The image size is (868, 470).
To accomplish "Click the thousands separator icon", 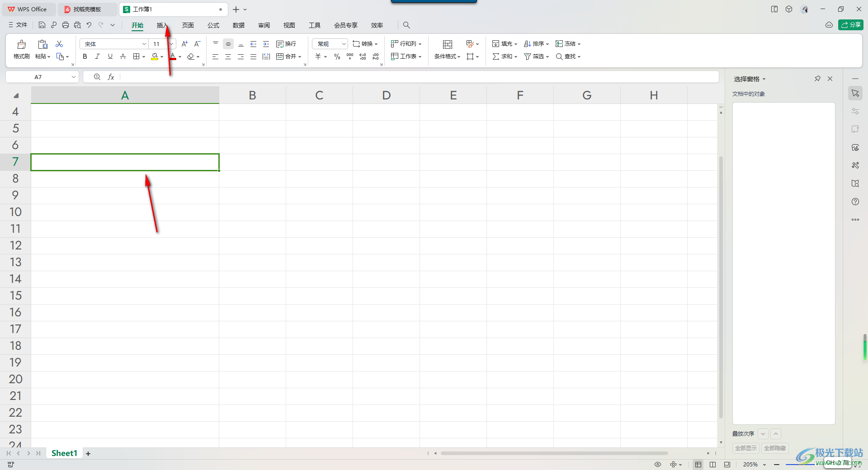I will point(350,56).
